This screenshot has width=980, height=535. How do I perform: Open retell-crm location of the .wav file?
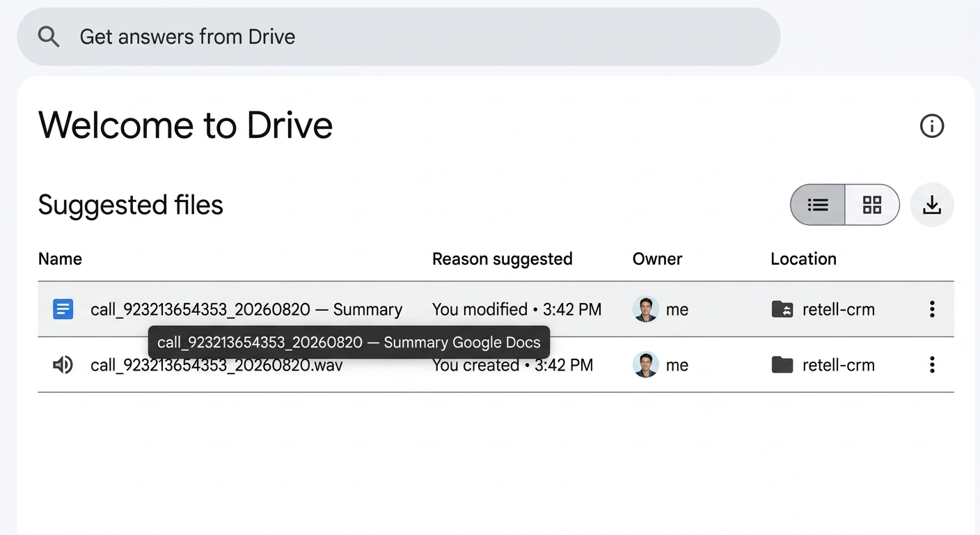(x=838, y=365)
